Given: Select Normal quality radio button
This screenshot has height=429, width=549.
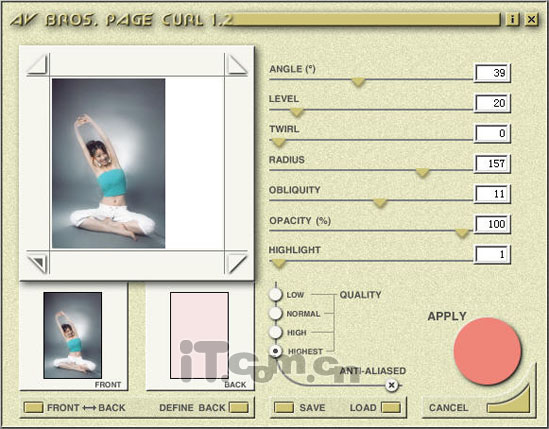Looking at the screenshot, I should 276,313.
